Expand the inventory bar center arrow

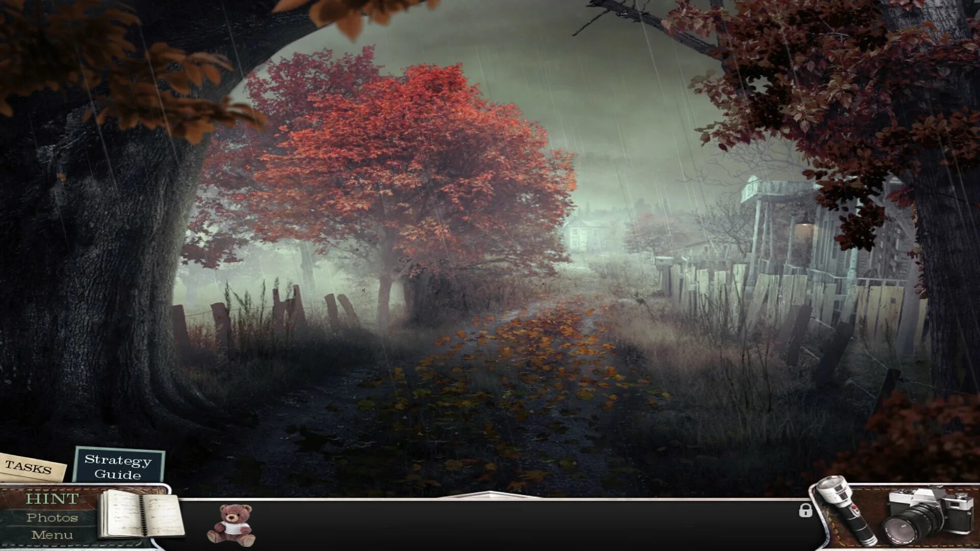[x=489, y=494]
